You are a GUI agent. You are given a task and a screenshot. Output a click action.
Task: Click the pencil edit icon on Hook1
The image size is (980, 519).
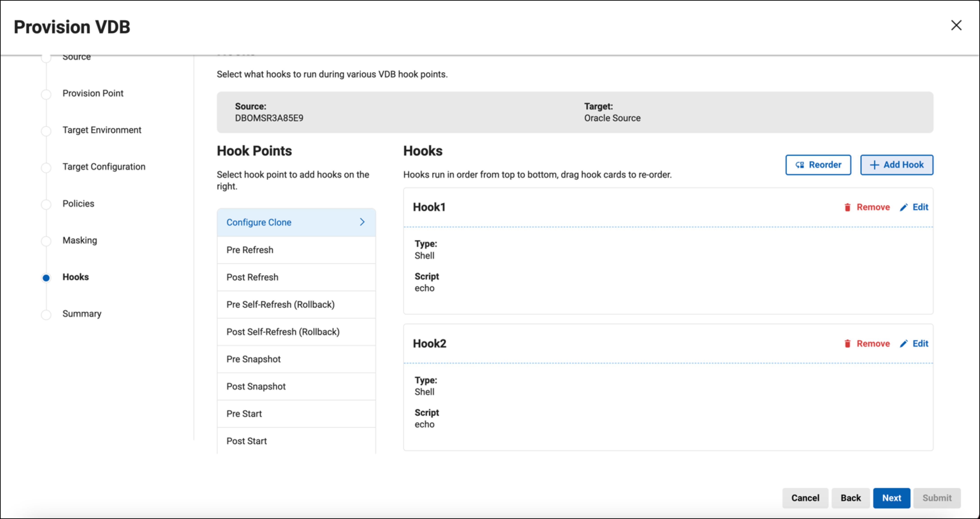click(903, 207)
